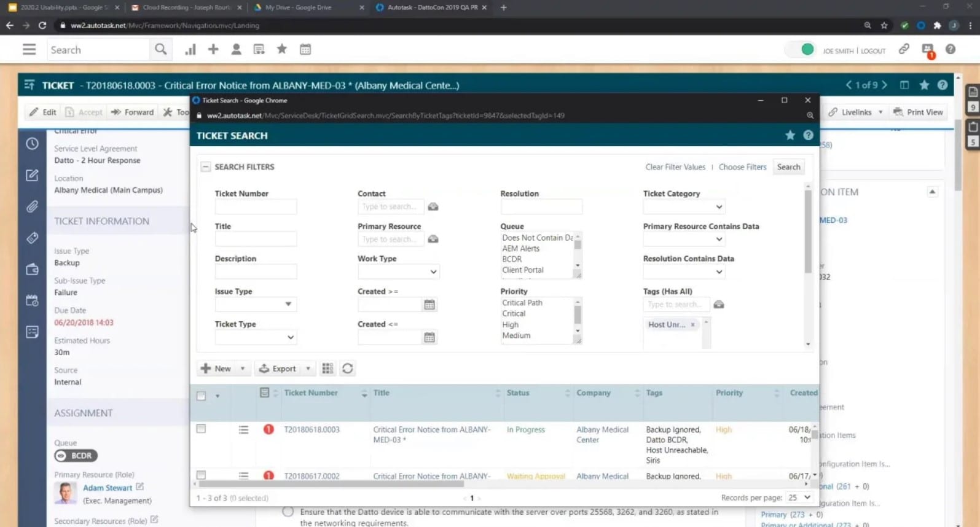
Task: Select checkbox for ticket T20180617.0002
Action: tap(201, 475)
